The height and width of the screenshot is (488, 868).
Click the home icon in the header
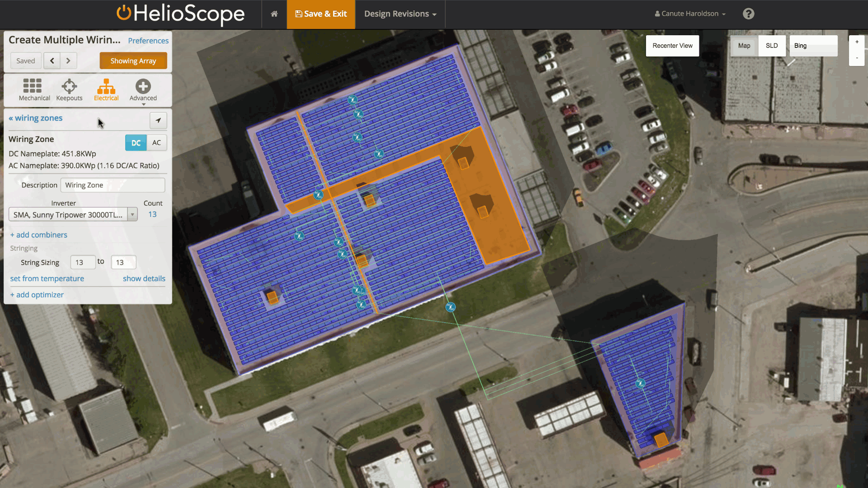(x=274, y=14)
